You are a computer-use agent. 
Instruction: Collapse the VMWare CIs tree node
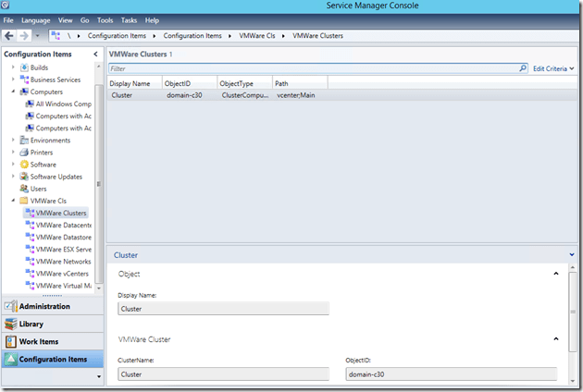(13, 201)
